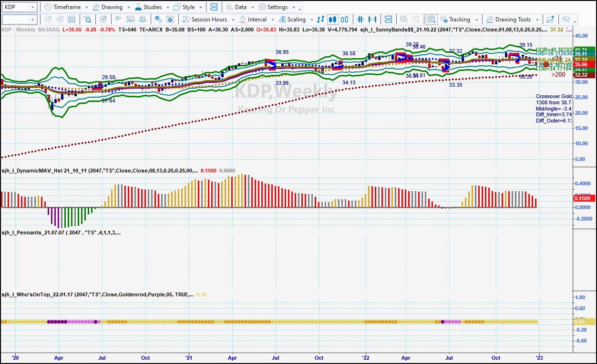
Task: Click the stacked panels icon after Style
Action: point(214,7)
